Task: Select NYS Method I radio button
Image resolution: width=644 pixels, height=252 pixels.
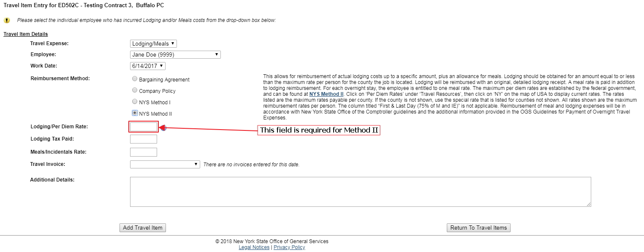Action: point(135,102)
